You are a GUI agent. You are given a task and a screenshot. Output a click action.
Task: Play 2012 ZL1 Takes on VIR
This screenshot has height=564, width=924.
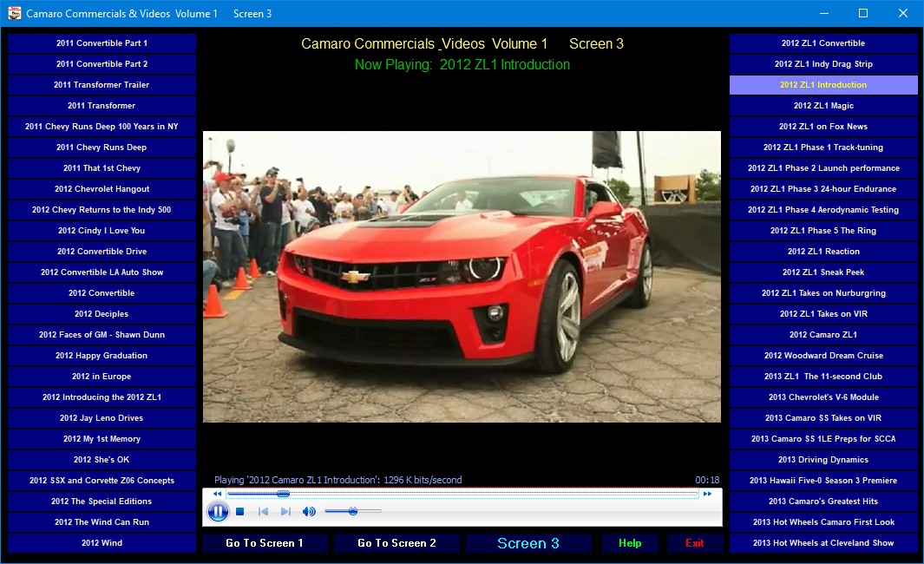tap(823, 313)
